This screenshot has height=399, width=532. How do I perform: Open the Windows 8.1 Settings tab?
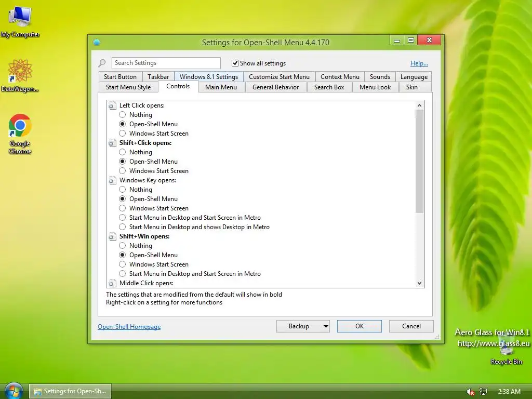(x=209, y=77)
